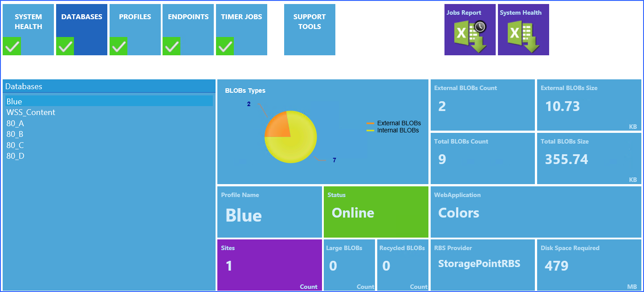Click the Online status tile
644x292 pixels.
click(375, 212)
